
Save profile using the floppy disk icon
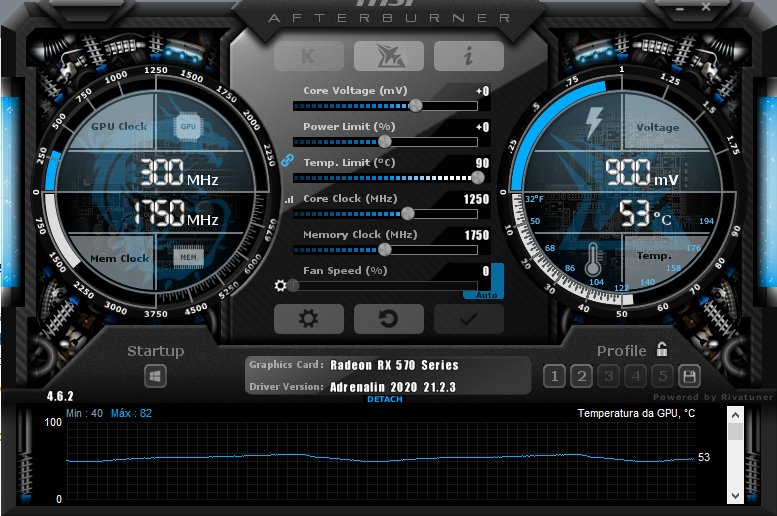pyautogui.click(x=689, y=377)
